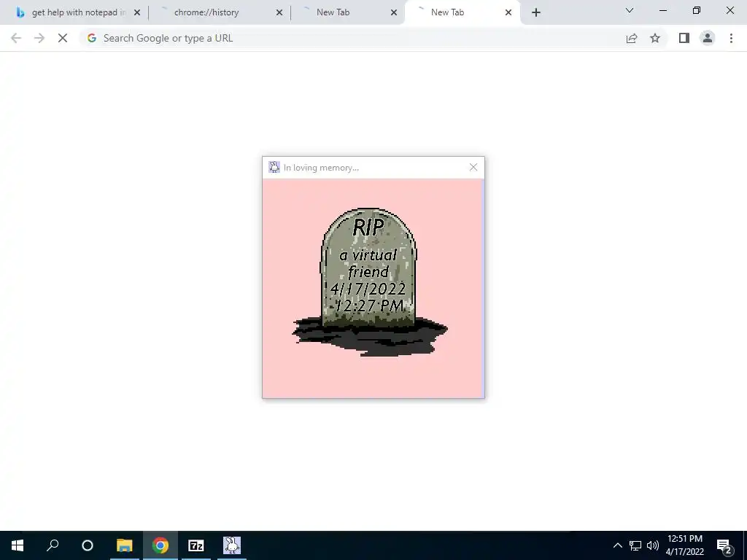Open Chrome side panel
747x560 pixels.
(684, 38)
